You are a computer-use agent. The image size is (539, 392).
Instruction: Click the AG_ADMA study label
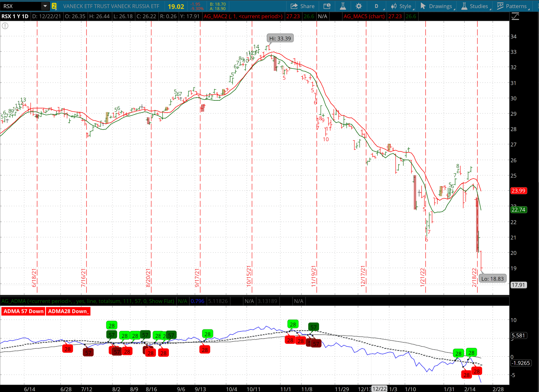click(x=88, y=301)
